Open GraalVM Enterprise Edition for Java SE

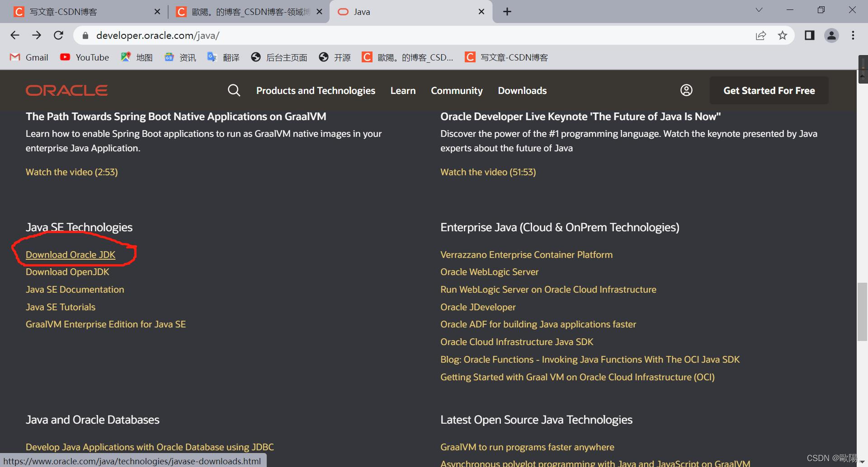tap(106, 324)
